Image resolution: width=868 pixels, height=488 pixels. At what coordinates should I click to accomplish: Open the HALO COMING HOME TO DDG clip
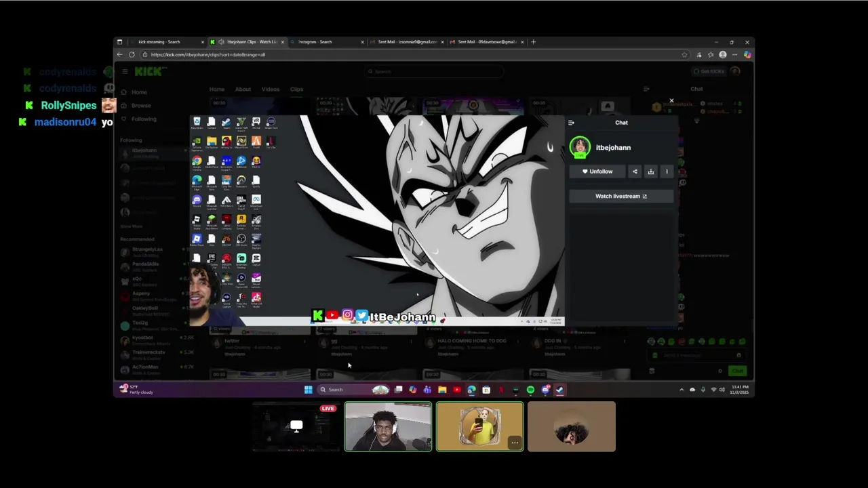(472, 341)
